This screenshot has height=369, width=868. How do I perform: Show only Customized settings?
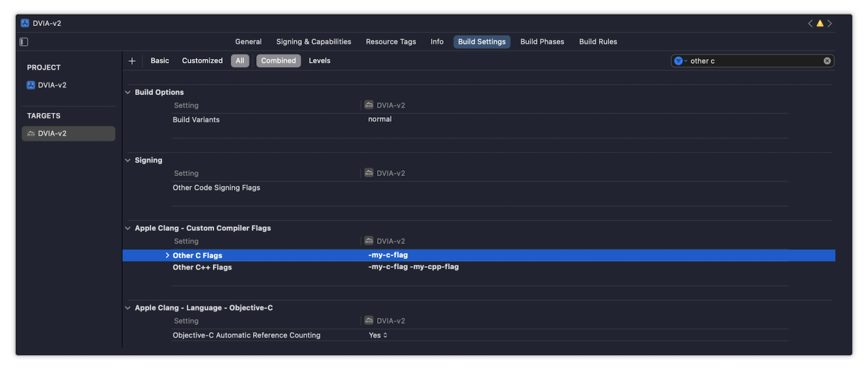point(202,61)
